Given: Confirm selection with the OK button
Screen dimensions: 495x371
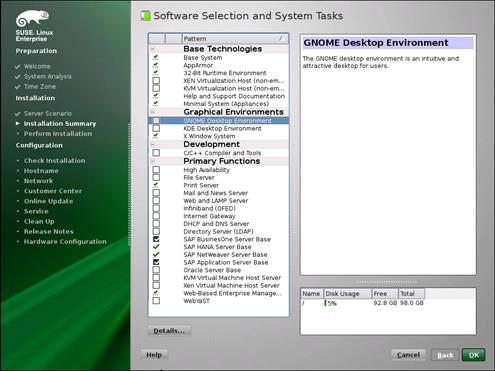Looking at the screenshot, I should click(474, 355).
